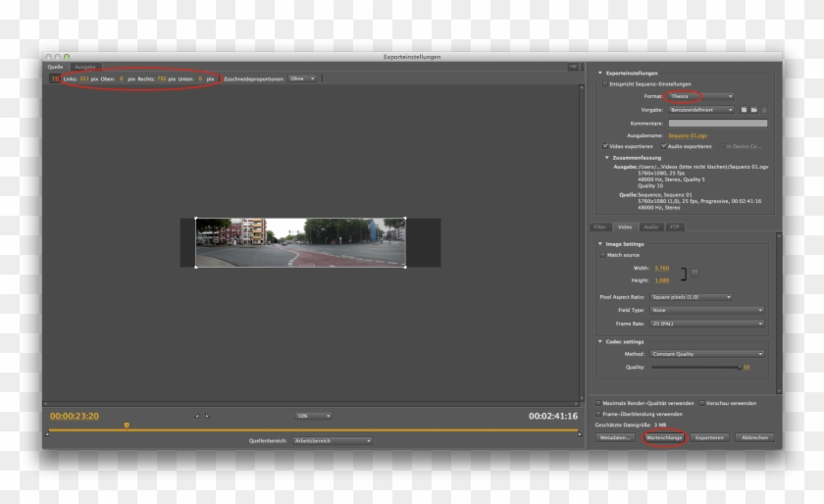Click the Exportieren button
824x504 pixels.
click(x=709, y=437)
